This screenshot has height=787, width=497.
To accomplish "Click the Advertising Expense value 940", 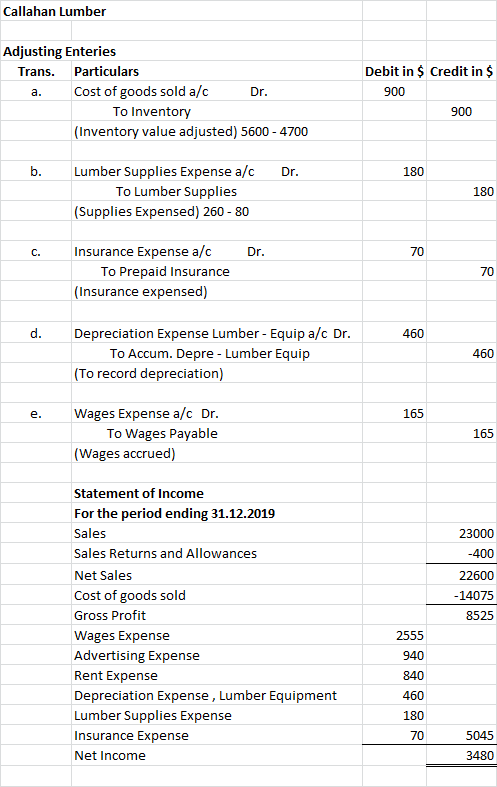I will 413,656.
